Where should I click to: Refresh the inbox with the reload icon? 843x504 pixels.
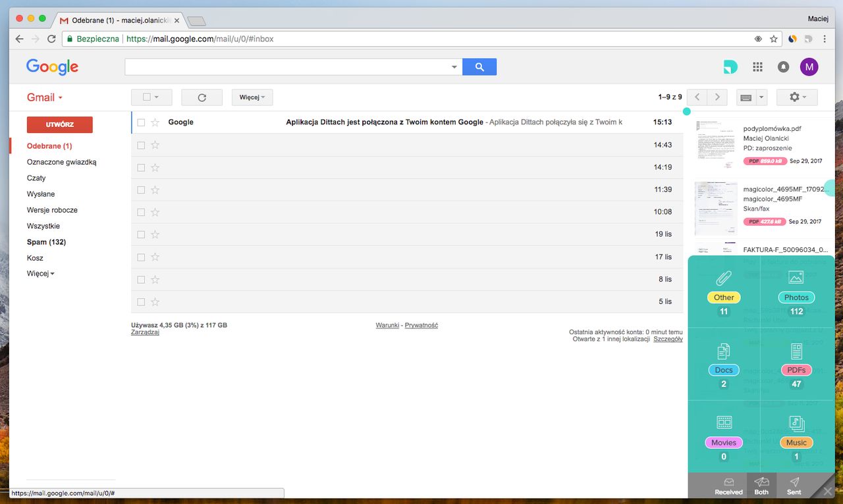coord(202,97)
